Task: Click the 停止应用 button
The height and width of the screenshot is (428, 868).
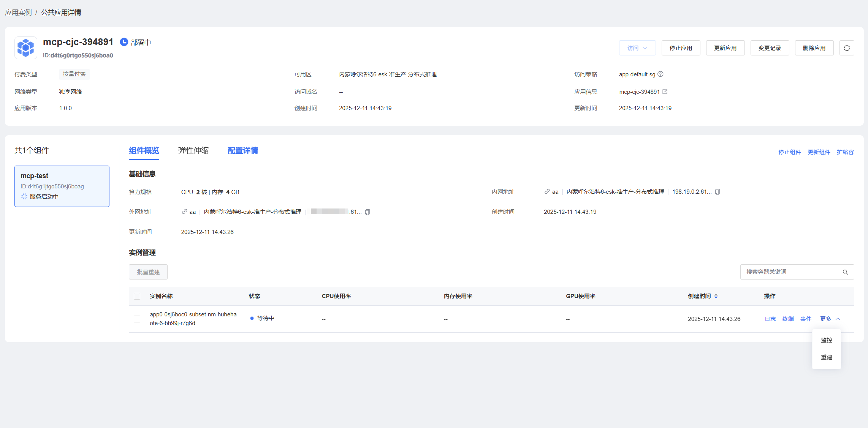Action: tap(680, 48)
